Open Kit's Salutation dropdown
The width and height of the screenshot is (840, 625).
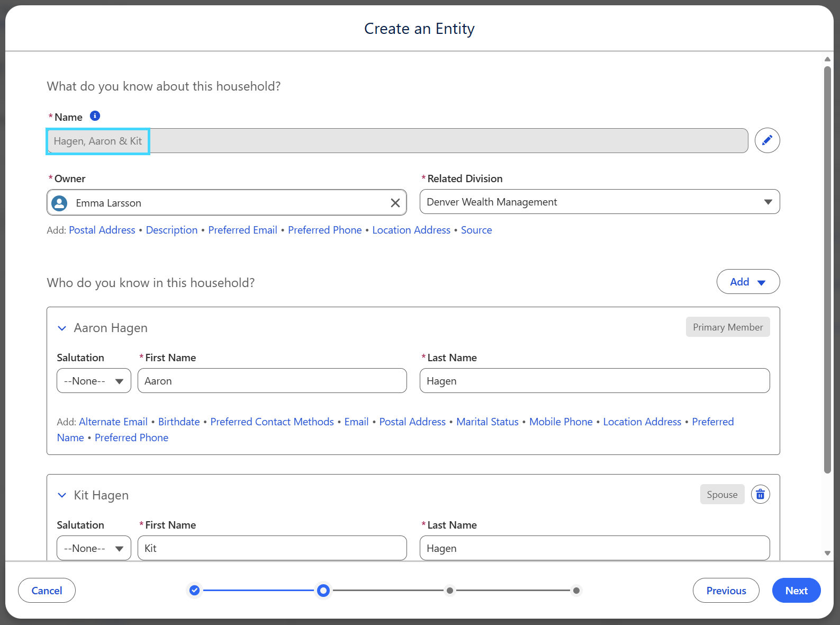click(94, 548)
